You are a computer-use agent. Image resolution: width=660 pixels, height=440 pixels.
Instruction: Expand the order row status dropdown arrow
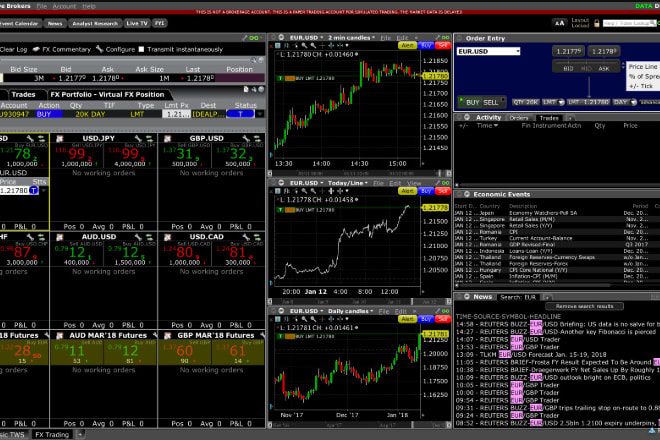[x=260, y=114]
